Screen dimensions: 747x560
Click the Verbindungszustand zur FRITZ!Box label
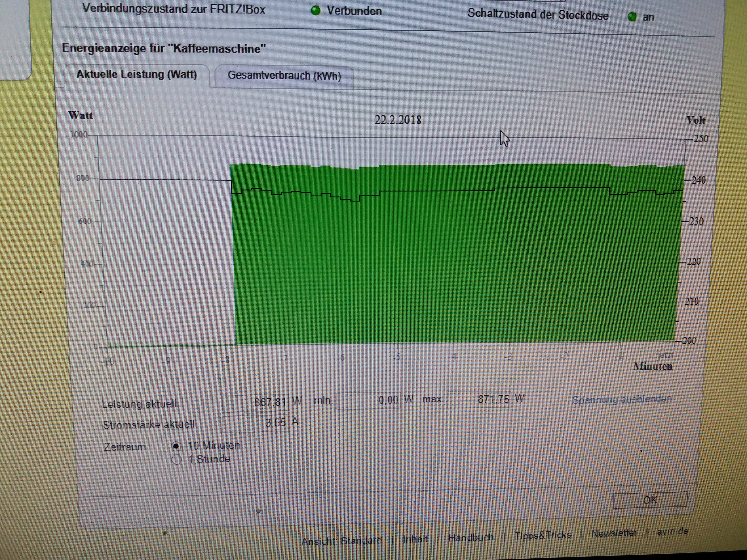[x=174, y=9]
